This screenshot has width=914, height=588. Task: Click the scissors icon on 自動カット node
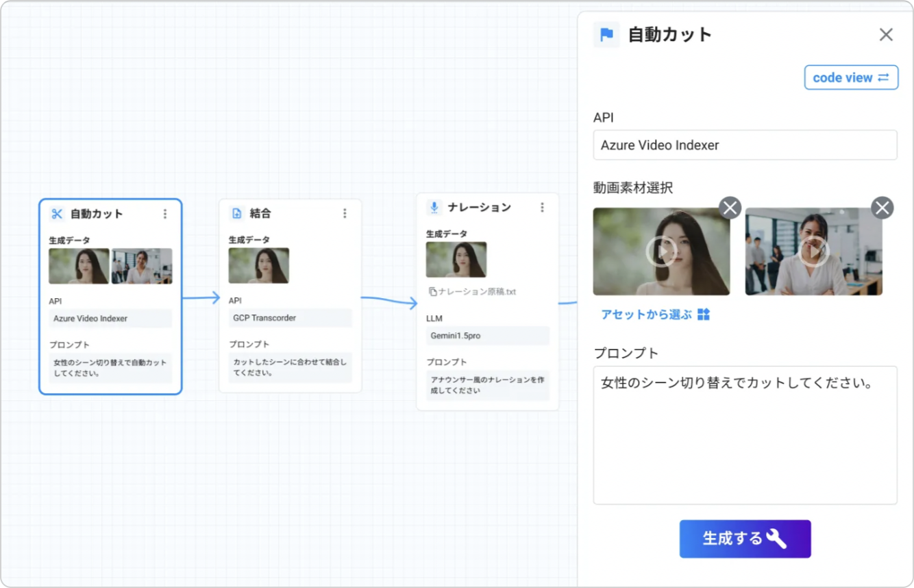click(x=57, y=214)
